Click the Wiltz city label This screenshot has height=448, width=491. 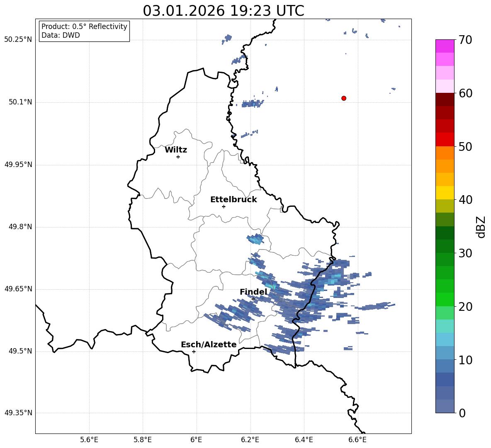point(176,150)
